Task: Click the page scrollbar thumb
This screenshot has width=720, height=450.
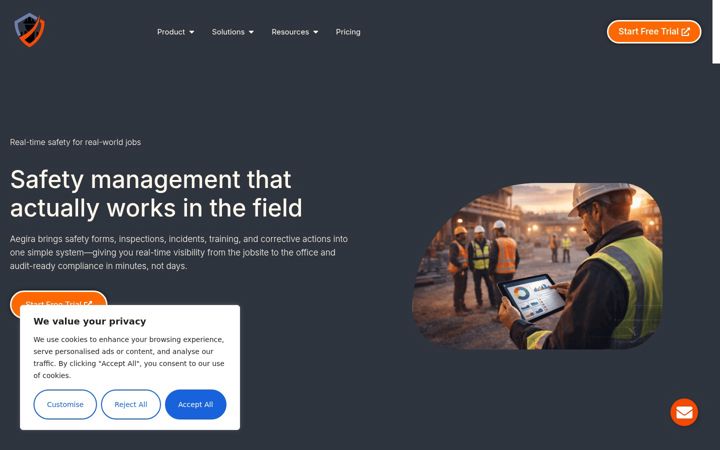Action: pos(716,32)
